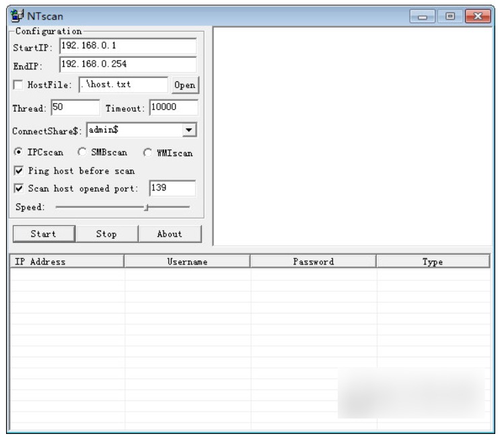504x440 pixels.
Task: Click the scan output log pane
Action: [x=353, y=137]
